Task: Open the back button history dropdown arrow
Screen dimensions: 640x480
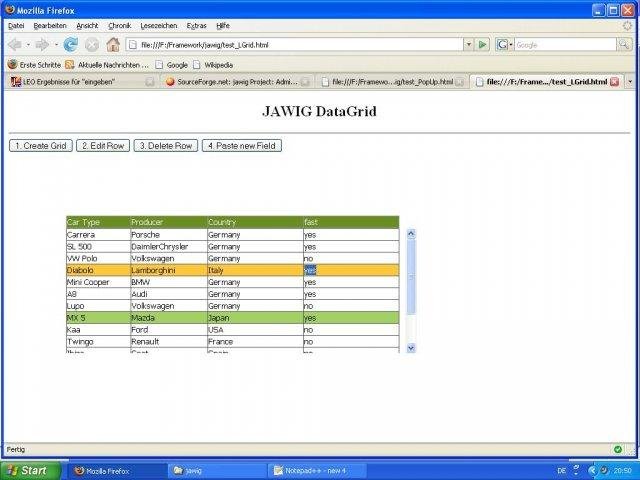Action: [28, 44]
